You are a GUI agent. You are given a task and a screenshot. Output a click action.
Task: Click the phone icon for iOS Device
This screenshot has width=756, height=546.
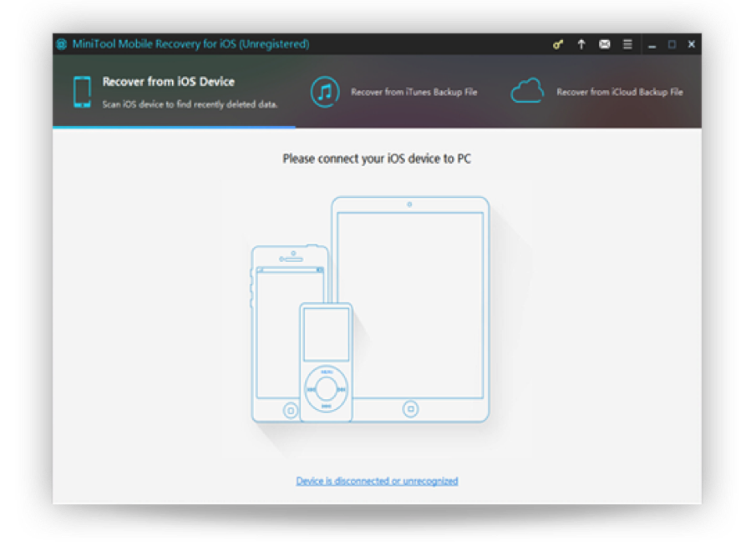click(82, 92)
